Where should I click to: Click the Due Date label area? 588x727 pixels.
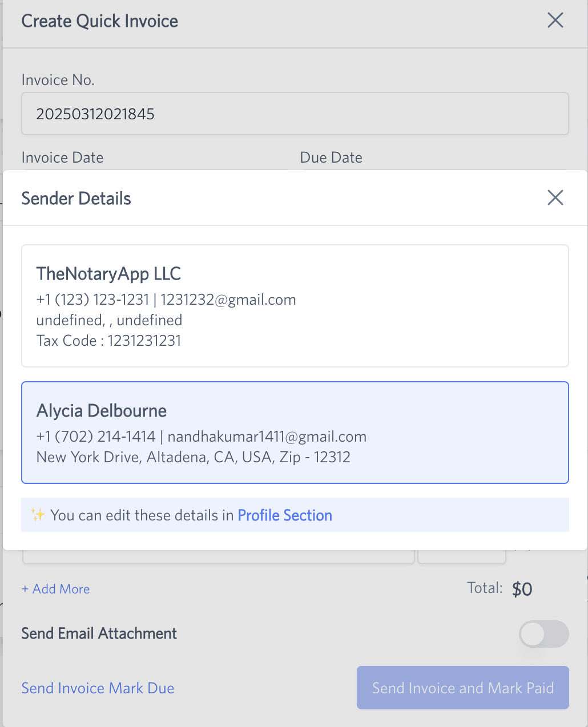[331, 157]
